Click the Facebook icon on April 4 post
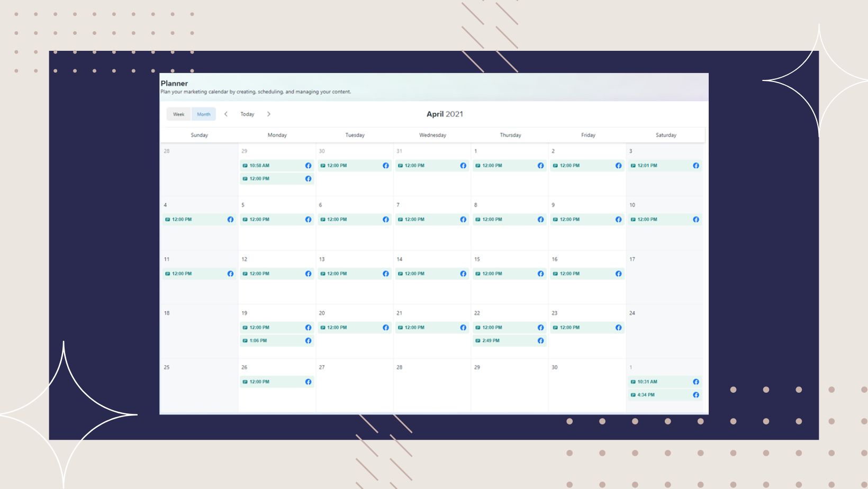 coord(230,220)
